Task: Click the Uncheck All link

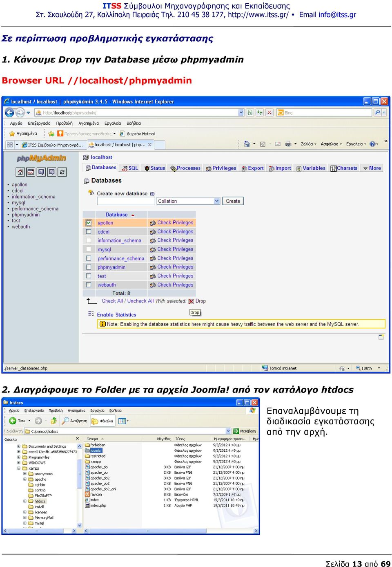Action: point(140,301)
